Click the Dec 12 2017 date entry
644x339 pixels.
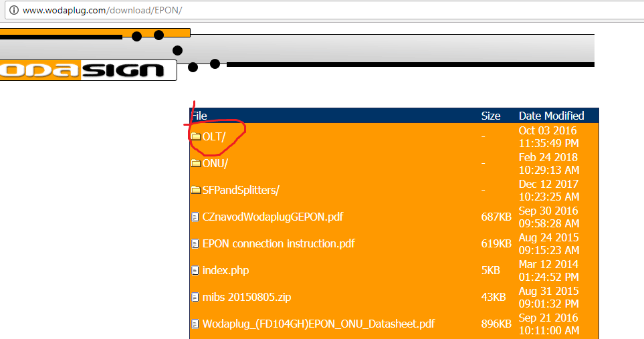(549, 190)
